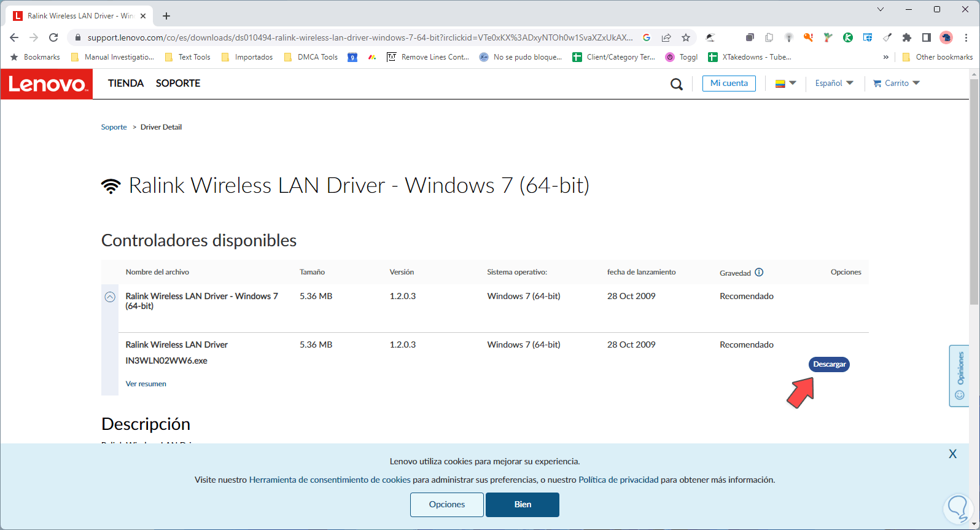Accept cookies with Bien button

tap(523, 505)
